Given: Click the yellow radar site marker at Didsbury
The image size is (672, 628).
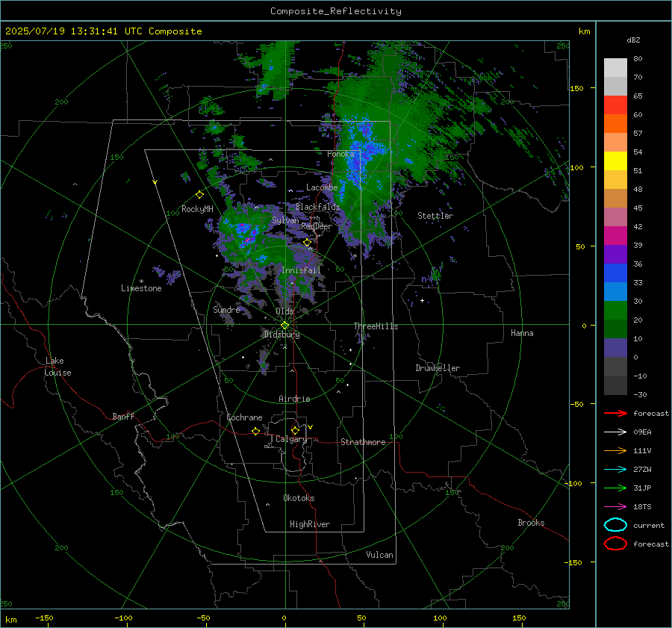Looking at the screenshot, I should [x=285, y=326].
